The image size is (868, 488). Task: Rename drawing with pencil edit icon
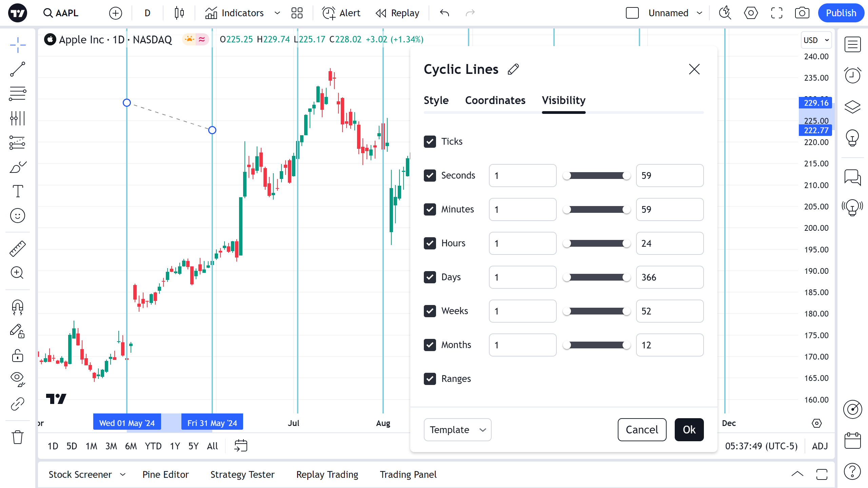pos(513,69)
